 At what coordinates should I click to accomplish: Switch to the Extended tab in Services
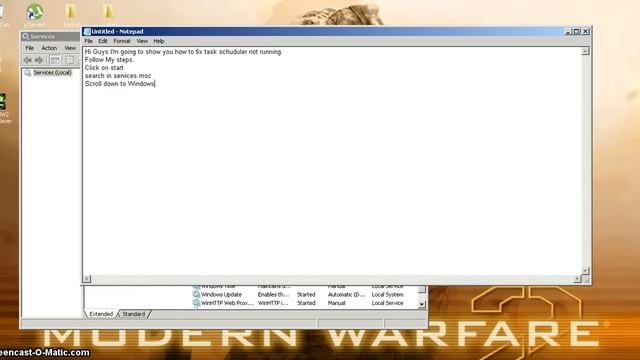(101, 314)
